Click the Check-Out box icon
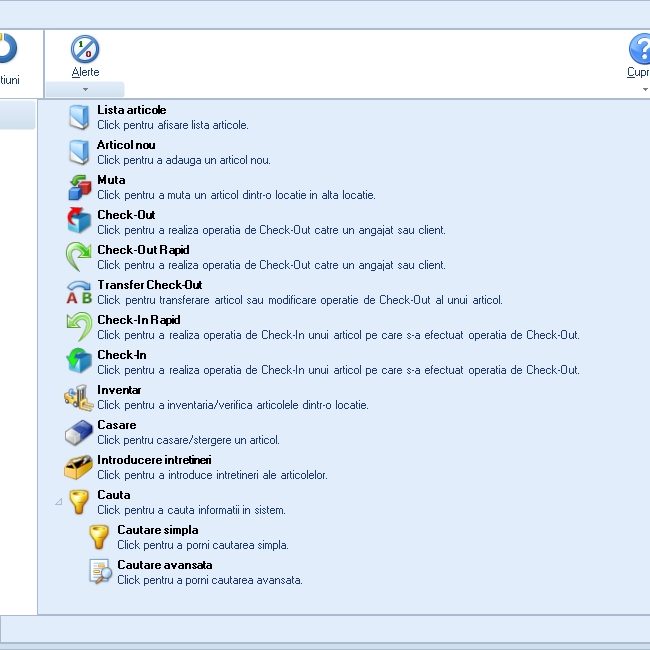650x650 pixels. pos(79,221)
